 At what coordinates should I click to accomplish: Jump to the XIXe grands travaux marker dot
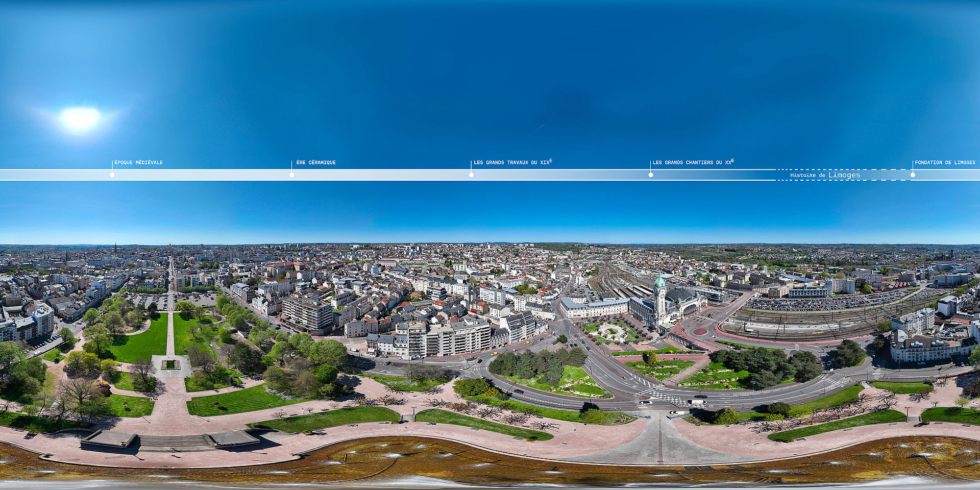[471, 175]
